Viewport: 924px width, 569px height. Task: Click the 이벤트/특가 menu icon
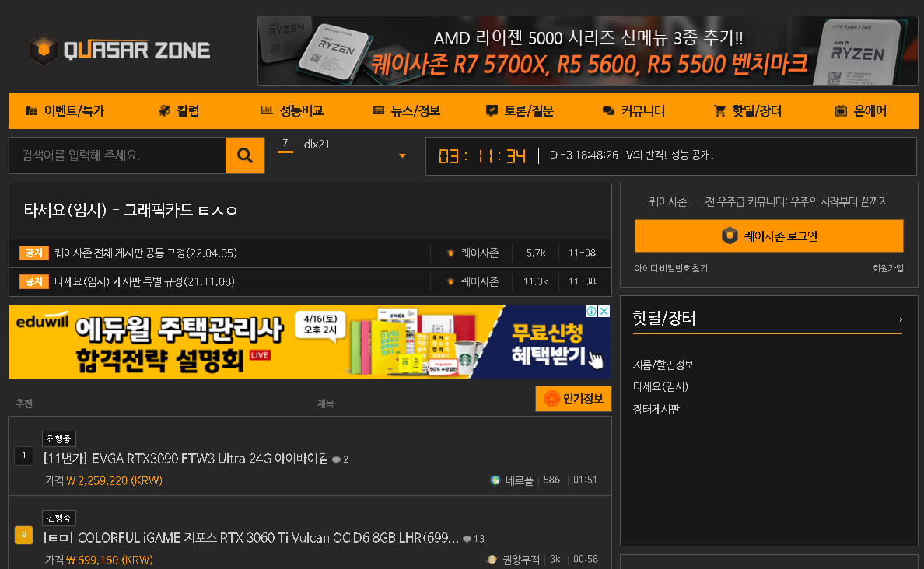[x=31, y=110]
